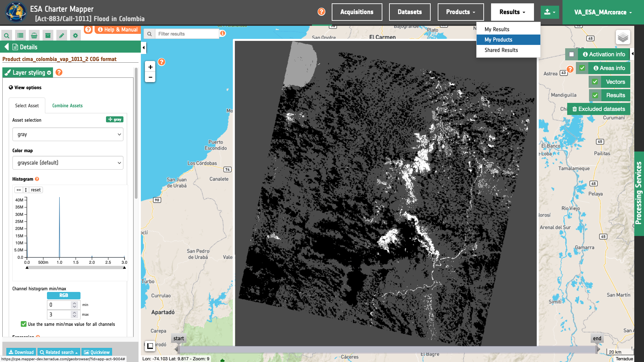Screen dimensions: 644x362
Task: Click the left panel vertical scrollbar
Action: (136, 134)
